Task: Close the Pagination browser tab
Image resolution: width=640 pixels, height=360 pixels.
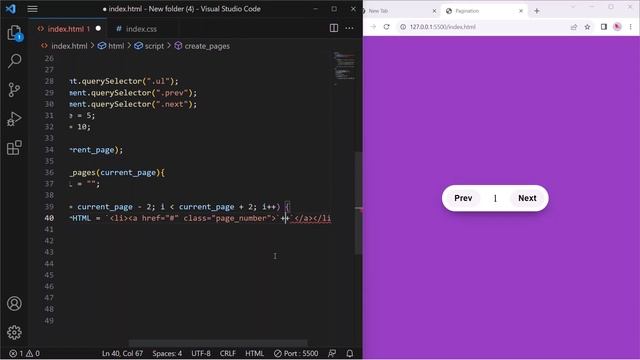Action: 521,11
